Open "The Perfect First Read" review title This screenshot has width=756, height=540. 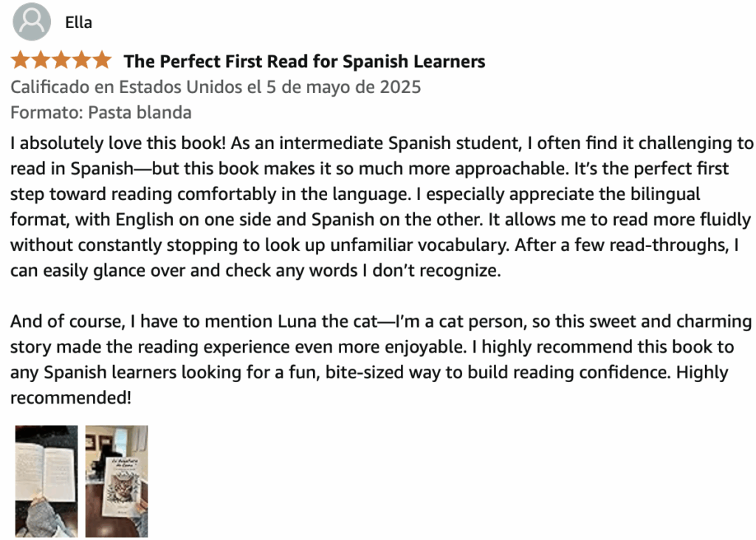click(304, 61)
